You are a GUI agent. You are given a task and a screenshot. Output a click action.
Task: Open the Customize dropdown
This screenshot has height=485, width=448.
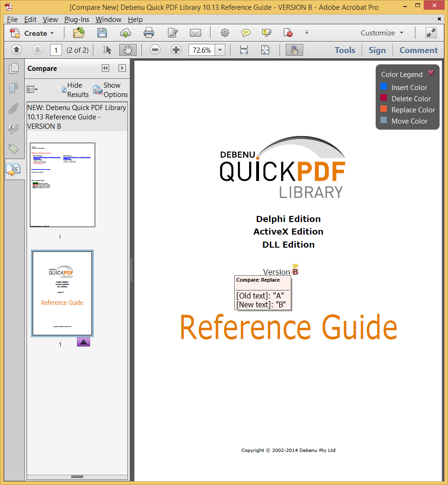coord(382,33)
